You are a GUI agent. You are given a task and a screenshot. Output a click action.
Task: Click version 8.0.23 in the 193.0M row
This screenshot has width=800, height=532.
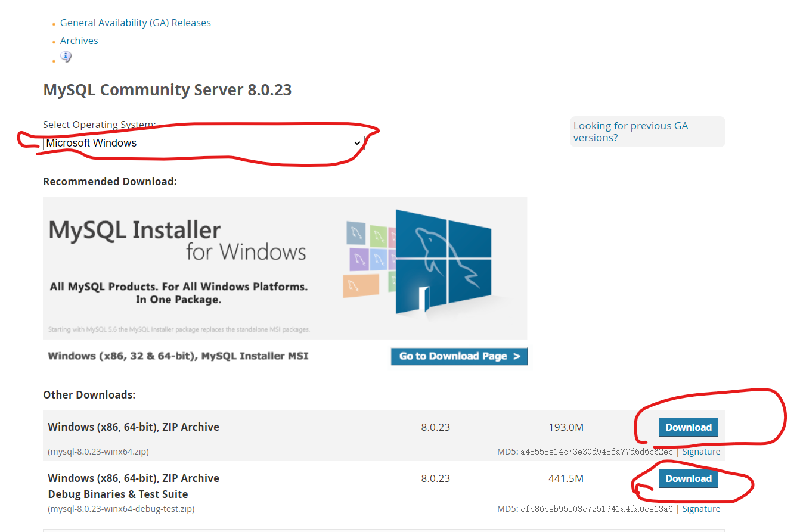click(435, 427)
